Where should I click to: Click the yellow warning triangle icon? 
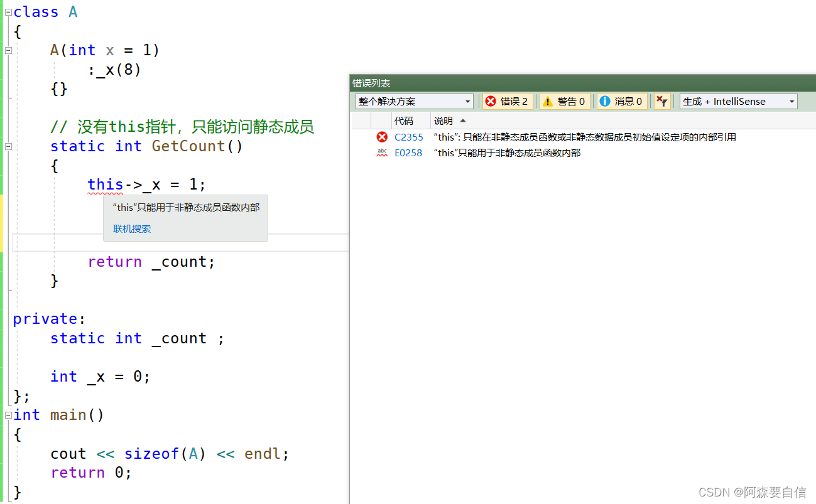point(548,101)
